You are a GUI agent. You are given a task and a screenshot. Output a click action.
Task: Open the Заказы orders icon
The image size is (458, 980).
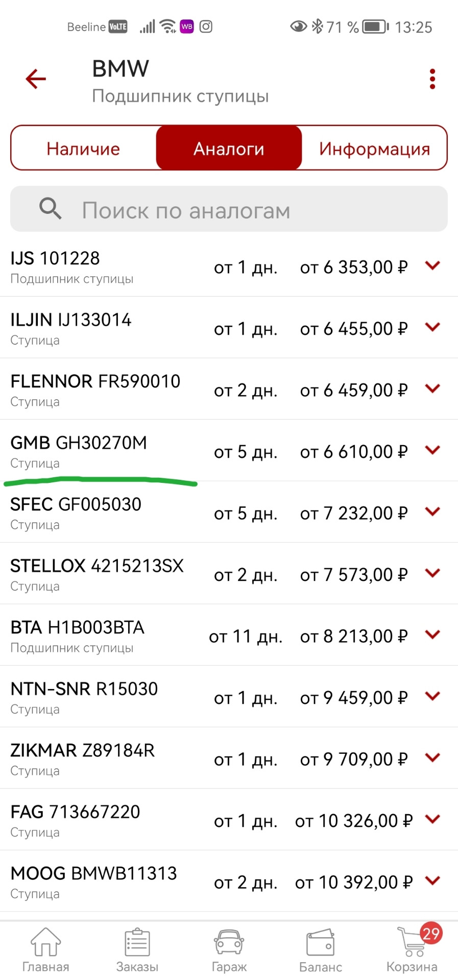click(x=137, y=943)
